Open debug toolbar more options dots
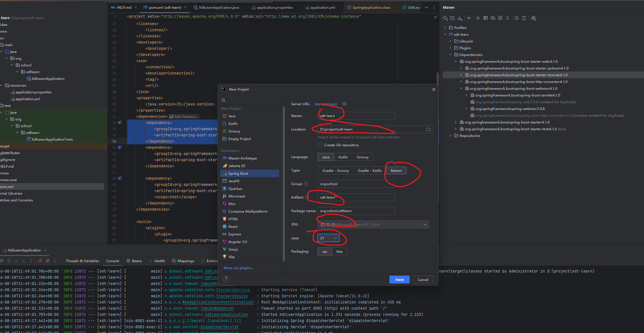This screenshot has height=333, width=644. [x=55, y=261]
